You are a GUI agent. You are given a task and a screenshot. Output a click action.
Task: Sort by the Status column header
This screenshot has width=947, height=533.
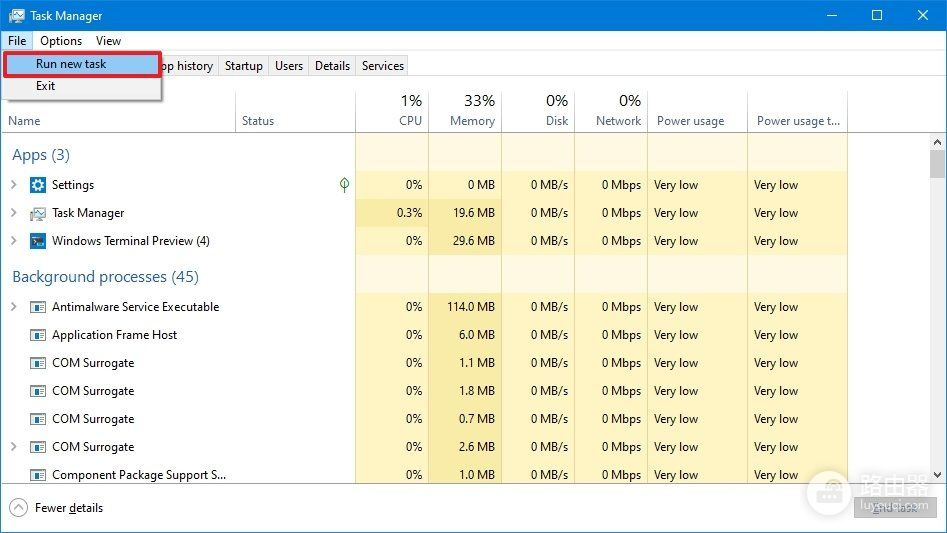click(295, 112)
